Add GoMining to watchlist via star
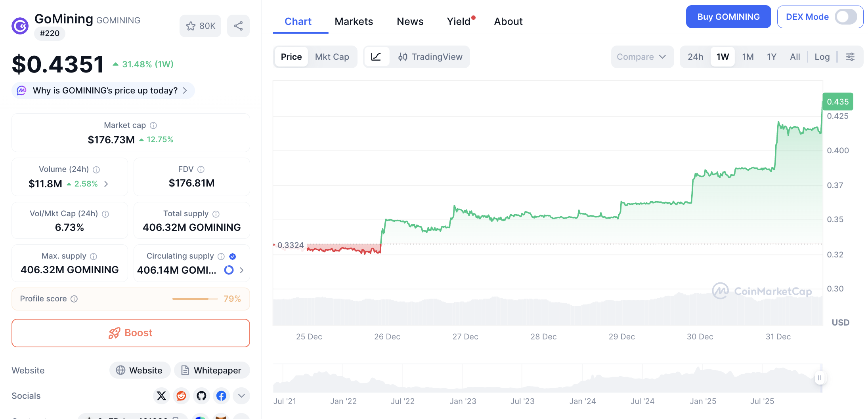 (200, 26)
